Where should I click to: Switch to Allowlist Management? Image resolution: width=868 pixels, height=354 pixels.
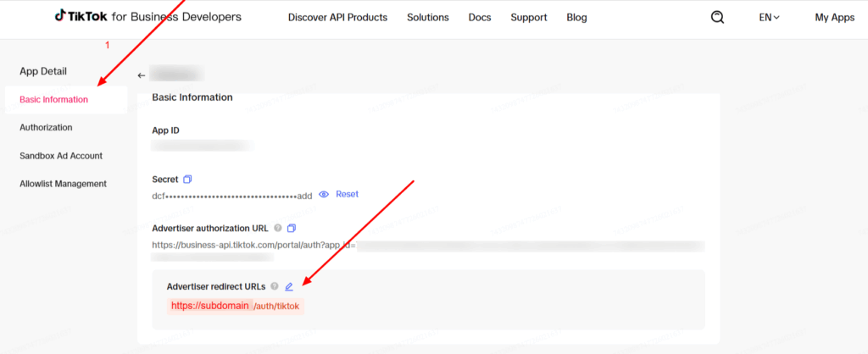(63, 184)
